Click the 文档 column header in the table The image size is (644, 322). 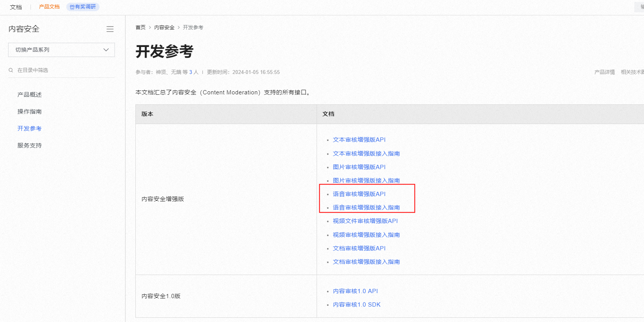click(480, 114)
